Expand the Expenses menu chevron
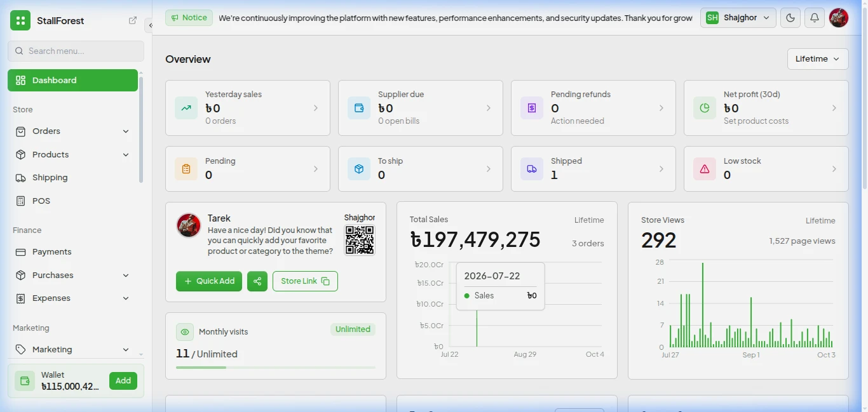868x412 pixels. click(126, 298)
